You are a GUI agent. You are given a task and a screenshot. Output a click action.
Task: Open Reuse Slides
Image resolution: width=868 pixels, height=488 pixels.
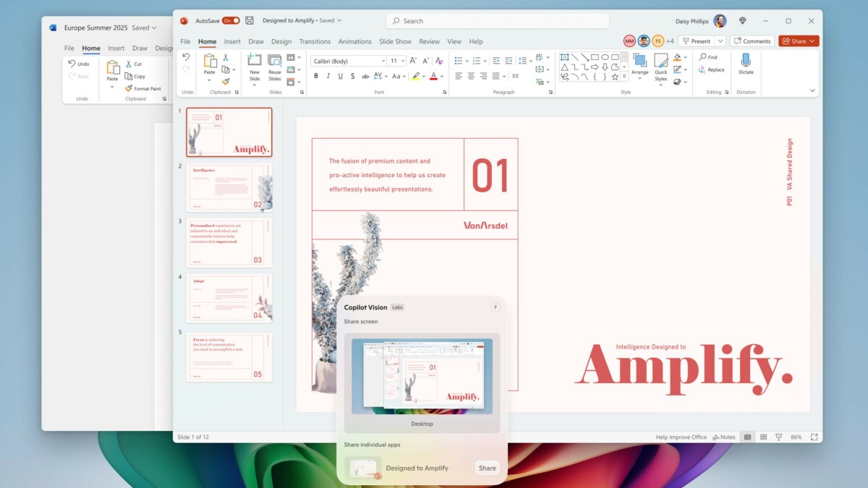[x=275, y=63]
